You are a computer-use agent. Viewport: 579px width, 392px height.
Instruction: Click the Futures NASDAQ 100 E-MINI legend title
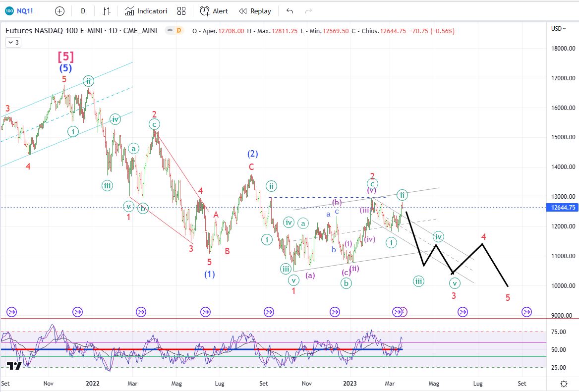point(81,31)
